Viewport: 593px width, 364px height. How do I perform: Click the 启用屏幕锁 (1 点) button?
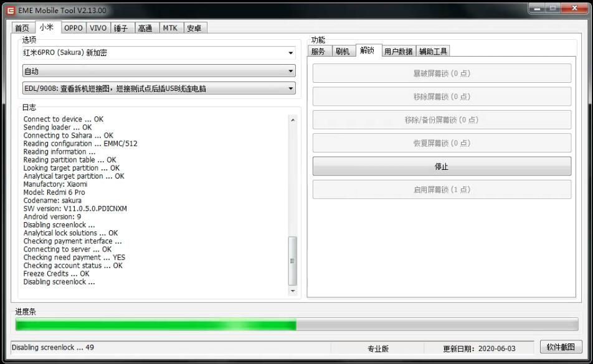pyautogui.click(x=442, y=190)
